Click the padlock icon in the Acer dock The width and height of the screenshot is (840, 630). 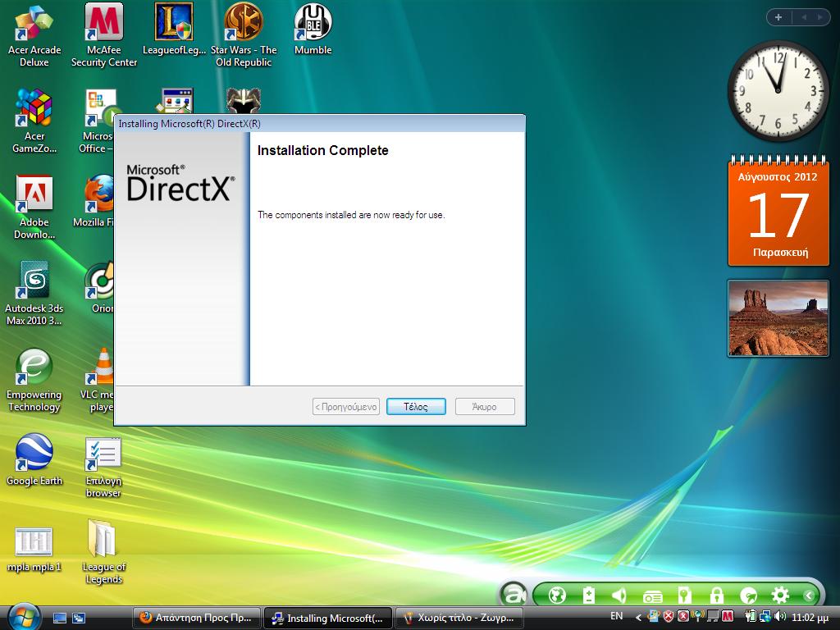coord(716,596)
